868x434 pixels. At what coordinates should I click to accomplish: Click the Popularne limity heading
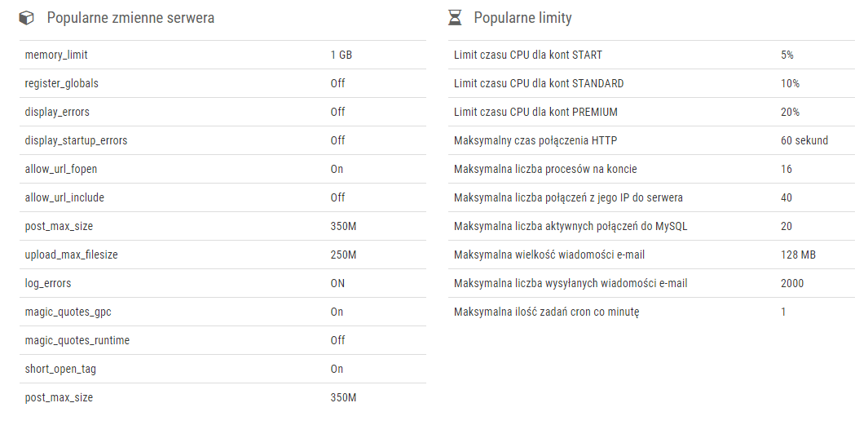tap(522, 18)
